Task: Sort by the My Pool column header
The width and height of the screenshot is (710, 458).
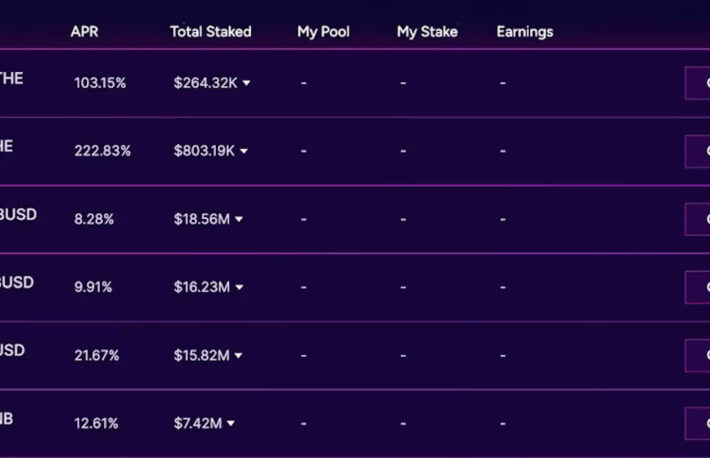Action: coord(323,32)
